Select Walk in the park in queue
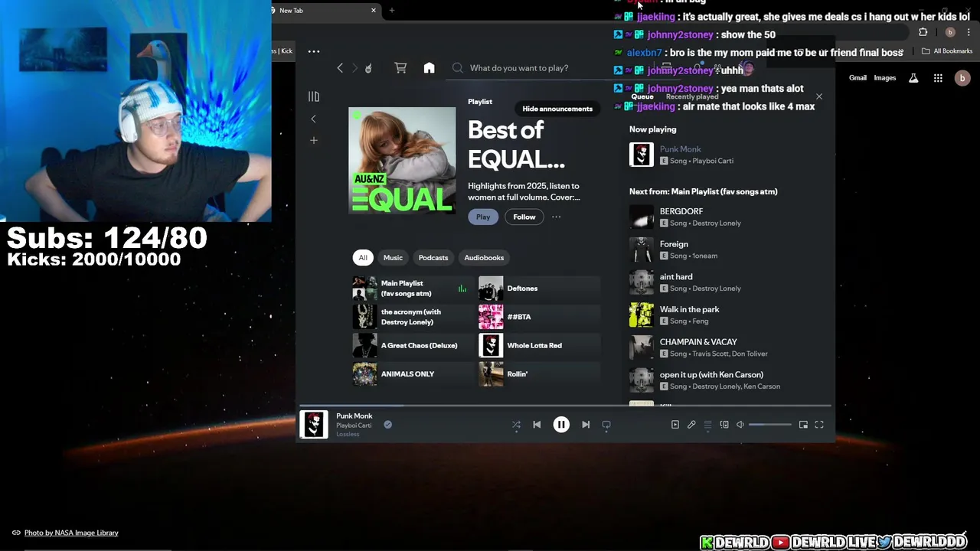 tap(726, 315)
